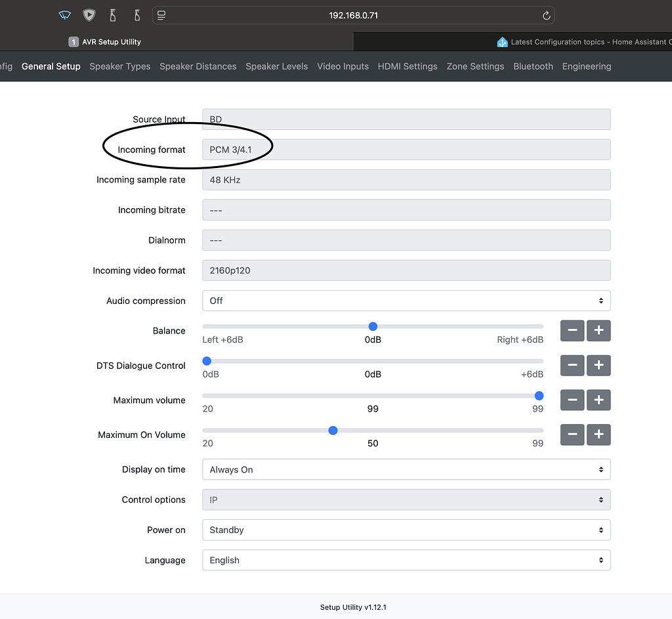The height and width of the screenshot is (619, 672).
Task: Open the Language dropdown
Action: point(406,560)
